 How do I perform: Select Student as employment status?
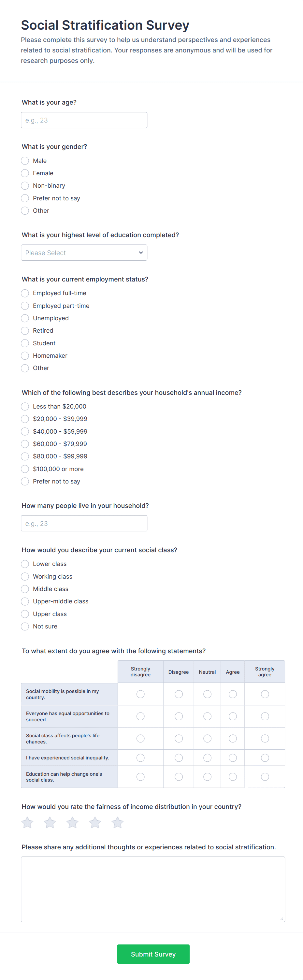point(25,343)
